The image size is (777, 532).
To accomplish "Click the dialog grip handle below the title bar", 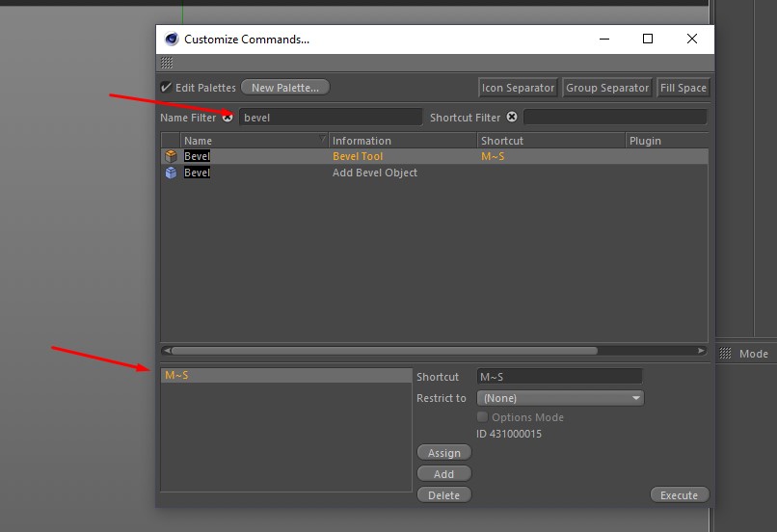I will 167,63.
